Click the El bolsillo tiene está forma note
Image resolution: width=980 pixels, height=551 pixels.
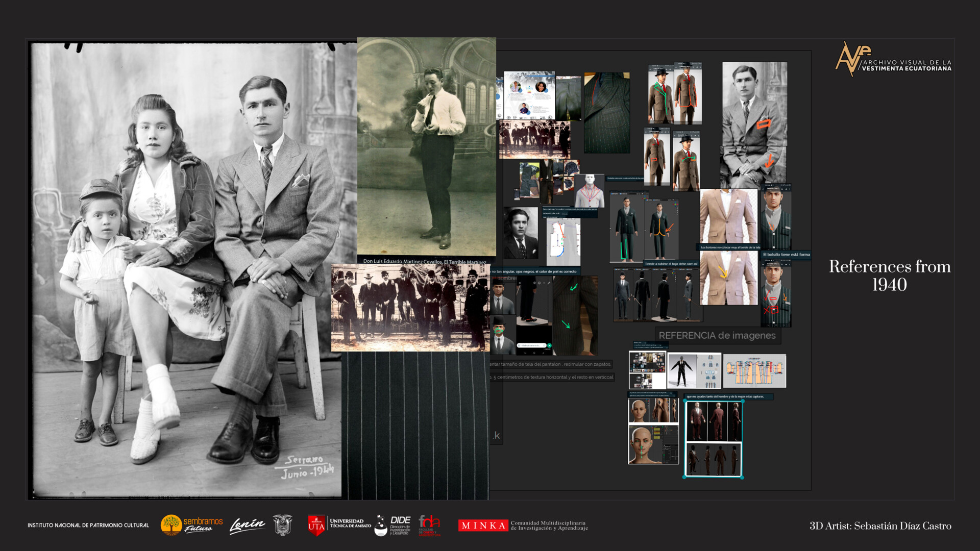786,255
